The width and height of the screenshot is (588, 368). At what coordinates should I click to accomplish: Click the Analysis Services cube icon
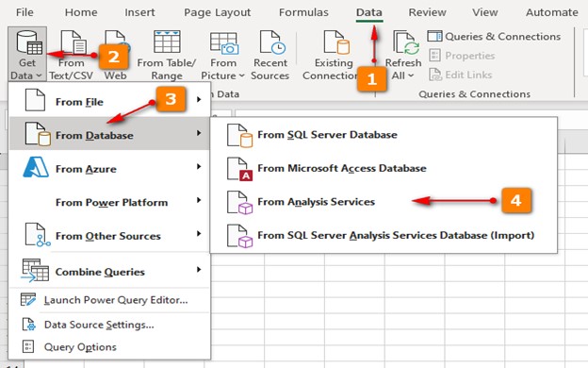point(239,202)
